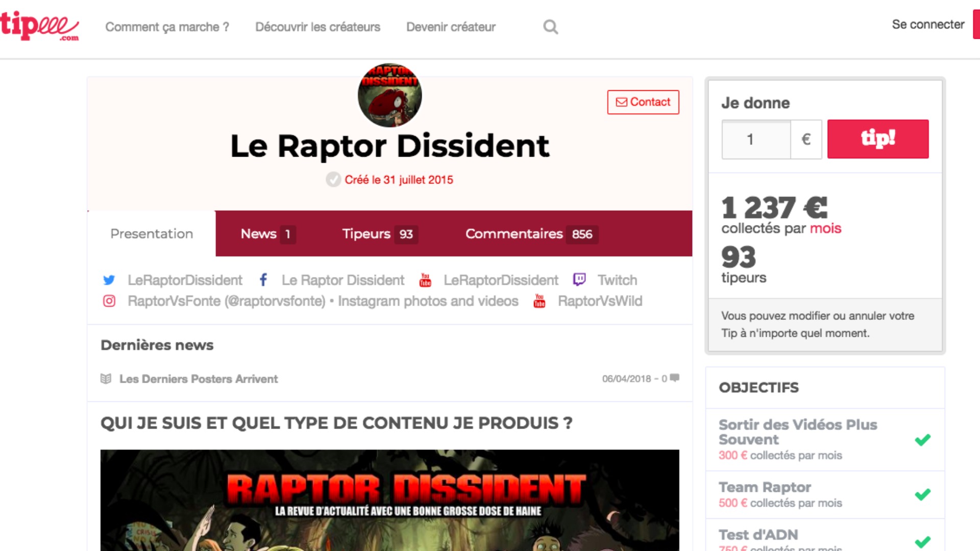The width and height of the screenshot is (980, 551).
Task: Click the Le Raptor Dissident title
Action: pyautogui.click(x=390, y=146)
